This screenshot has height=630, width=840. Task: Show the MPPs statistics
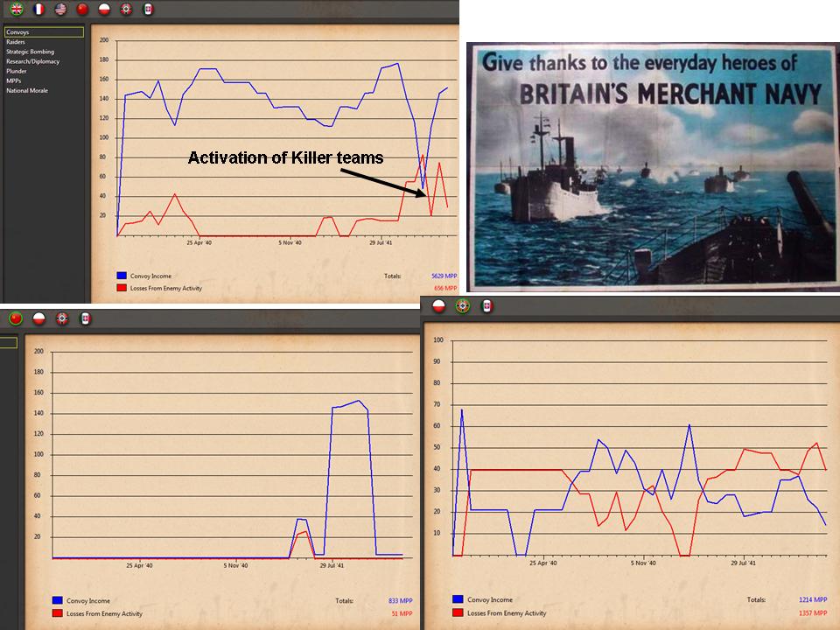point(13,80)
